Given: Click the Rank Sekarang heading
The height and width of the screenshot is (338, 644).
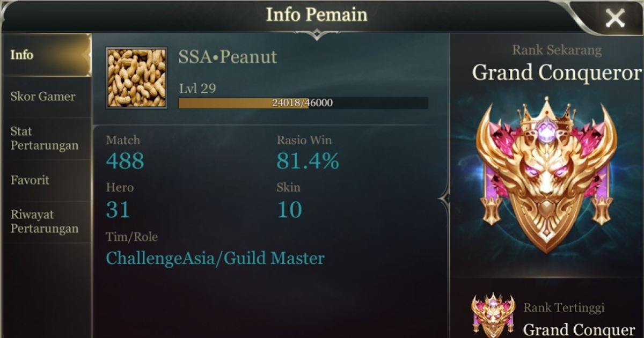Looking at the screenshot, I should [557, 50].
